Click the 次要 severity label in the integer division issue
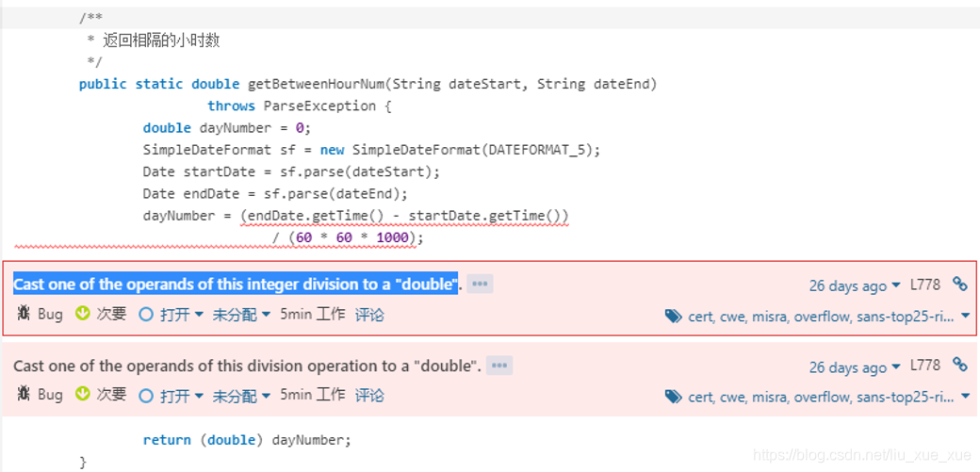Image resolution: width=980 pixels, height=472 pixels. click(111, 314)
